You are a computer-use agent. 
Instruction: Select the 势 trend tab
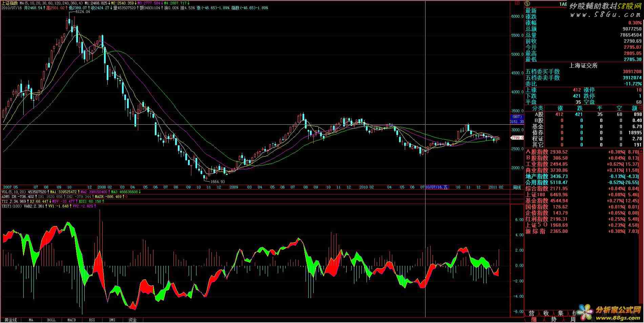[554, 320]
